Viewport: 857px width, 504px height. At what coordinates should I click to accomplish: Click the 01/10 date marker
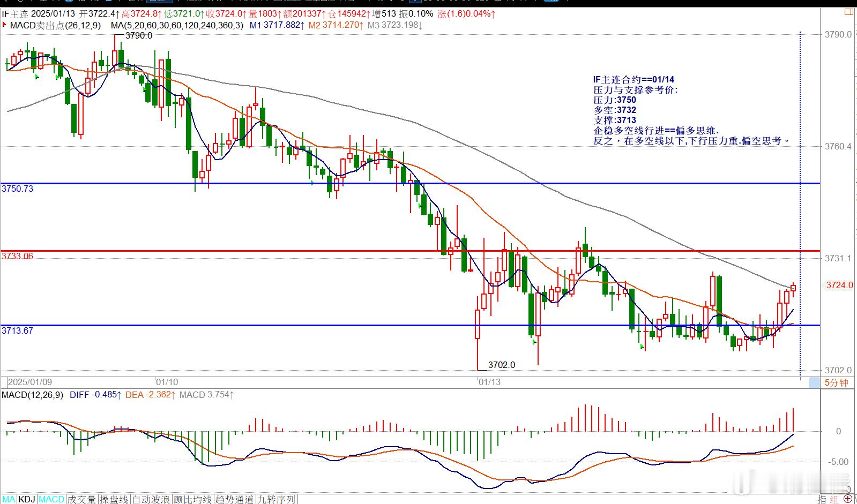pyautogui.click(x=167, y=382)
